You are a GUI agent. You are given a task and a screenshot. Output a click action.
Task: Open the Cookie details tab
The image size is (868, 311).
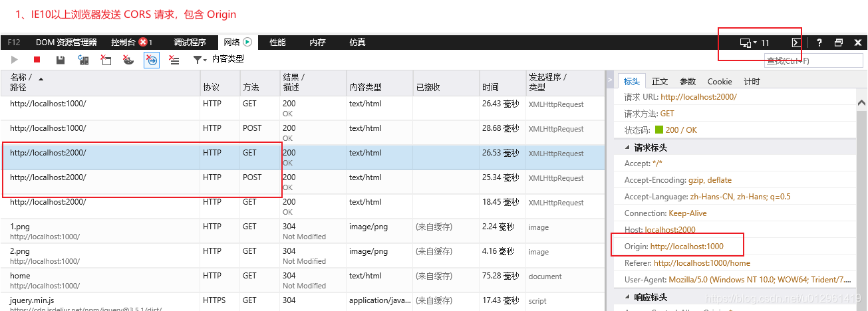(x=720, y=81)
